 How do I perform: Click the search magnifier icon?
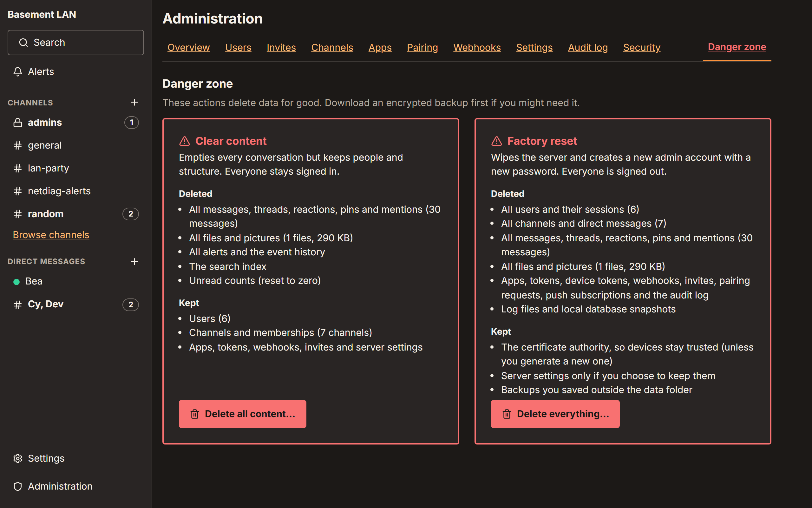[23, 43]
